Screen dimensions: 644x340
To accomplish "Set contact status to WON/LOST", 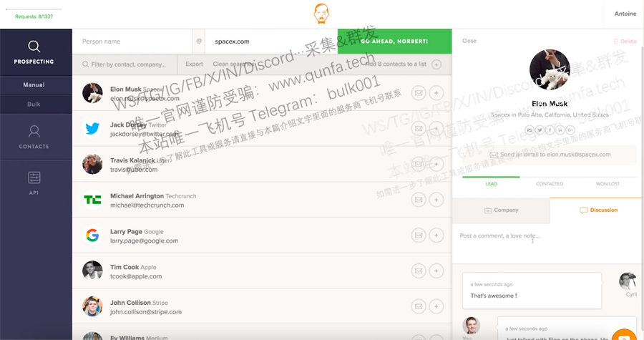I will (608, 183).
